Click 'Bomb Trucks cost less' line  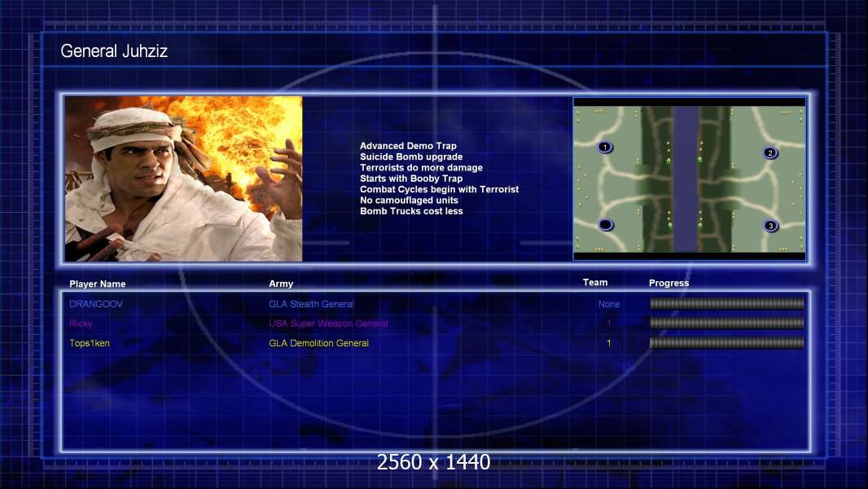[x=411, y=211]
